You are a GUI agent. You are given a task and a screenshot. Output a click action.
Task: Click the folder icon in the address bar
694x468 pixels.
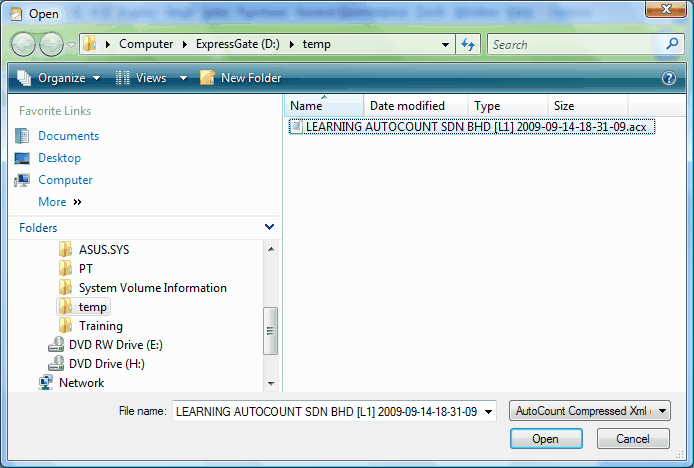click(x=90, y=43)
